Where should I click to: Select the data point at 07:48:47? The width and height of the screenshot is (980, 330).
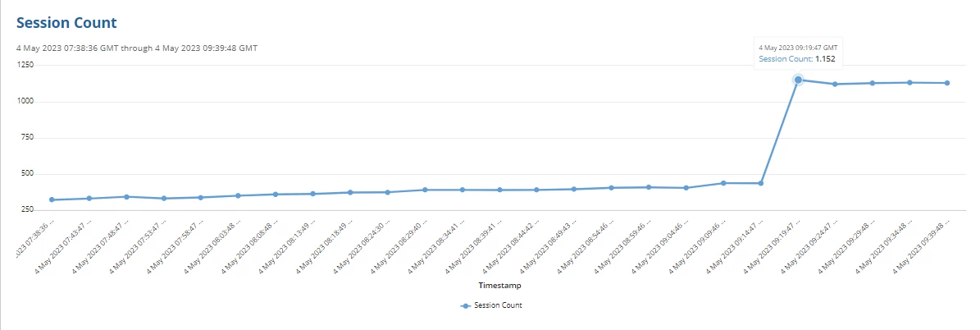(126, 197)
